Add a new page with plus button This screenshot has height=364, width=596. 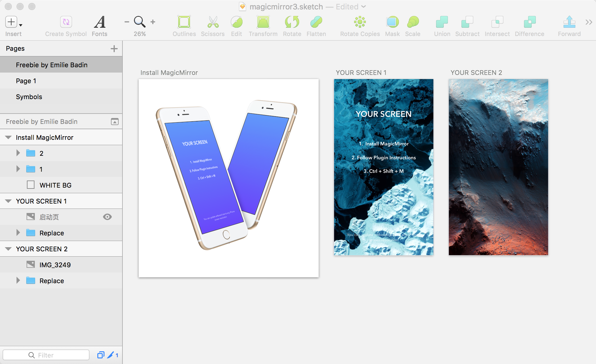114,49
